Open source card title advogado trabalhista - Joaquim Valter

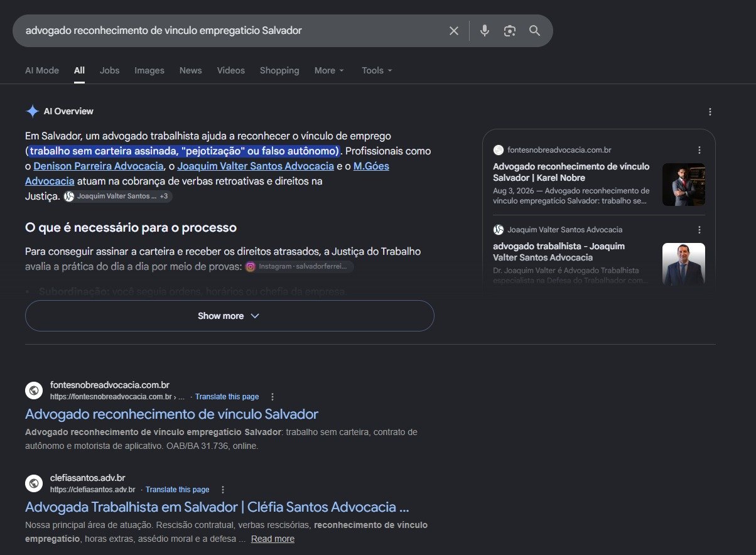559,252
